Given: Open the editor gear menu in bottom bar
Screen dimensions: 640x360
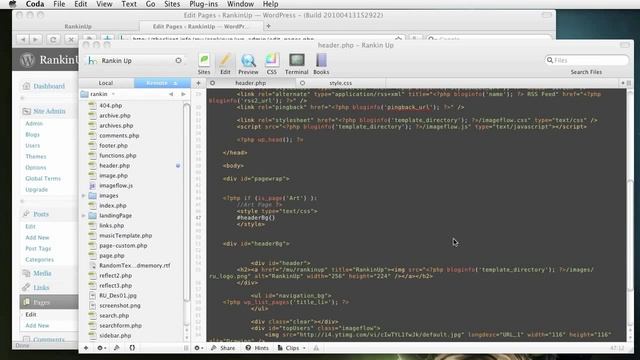Looking at the screenshot, I should pyautogui.click(x=198, y=348).
